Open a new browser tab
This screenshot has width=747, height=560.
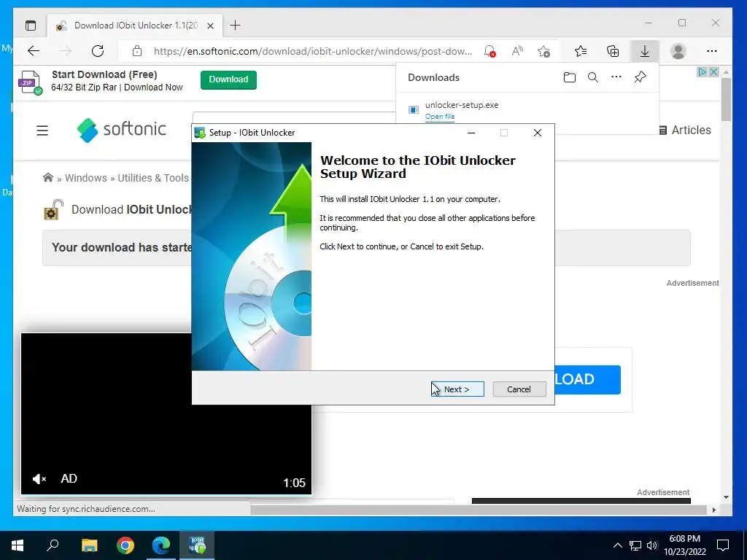235,26
